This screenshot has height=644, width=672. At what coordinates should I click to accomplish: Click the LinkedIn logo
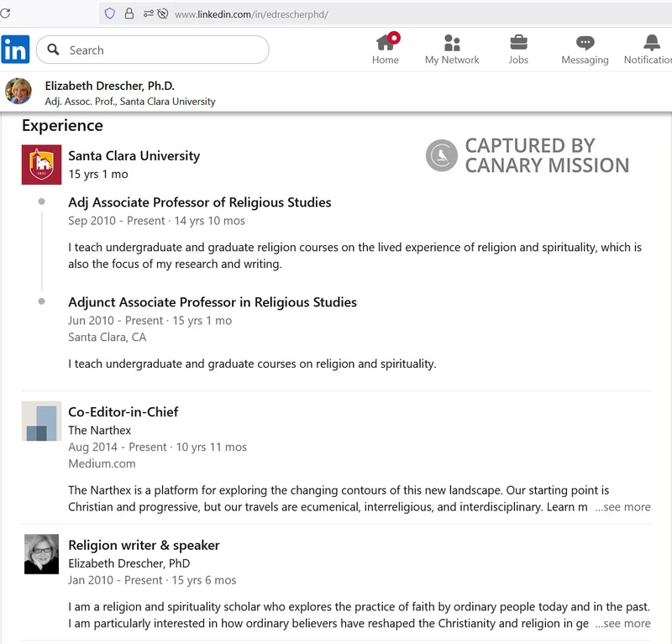coord(15,50)
